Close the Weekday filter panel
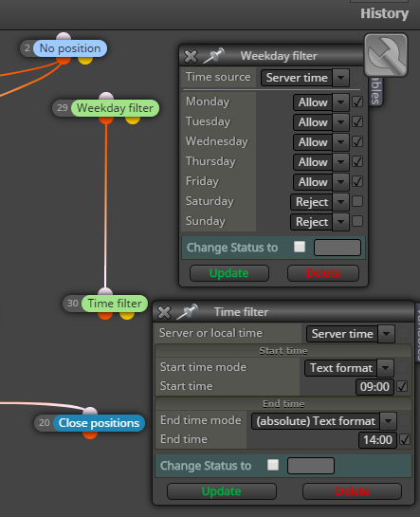Screen dimensions: 420x517 pos(191,56)
